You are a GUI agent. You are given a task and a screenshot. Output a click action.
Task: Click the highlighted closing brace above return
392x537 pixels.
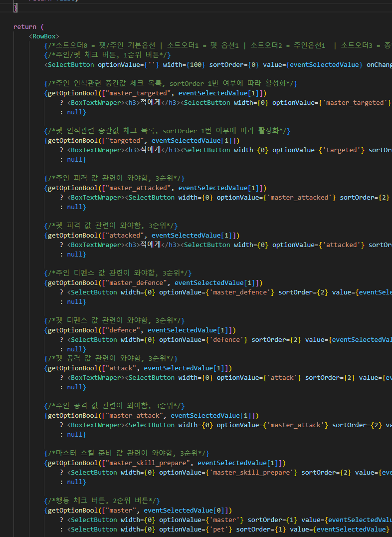15,8
